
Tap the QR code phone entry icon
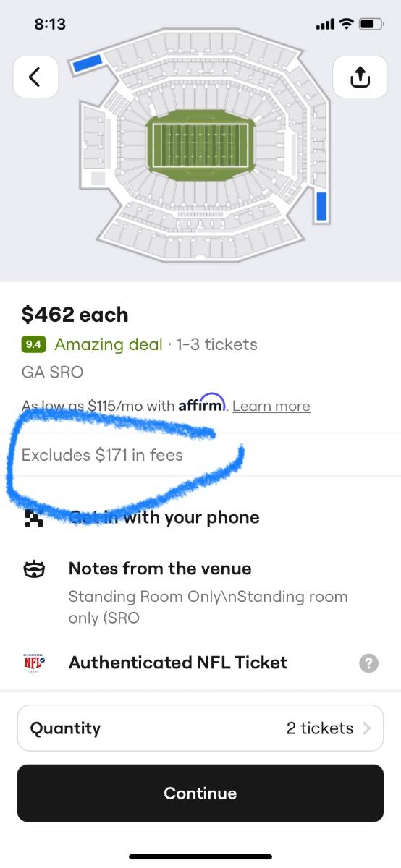(34, 518)
